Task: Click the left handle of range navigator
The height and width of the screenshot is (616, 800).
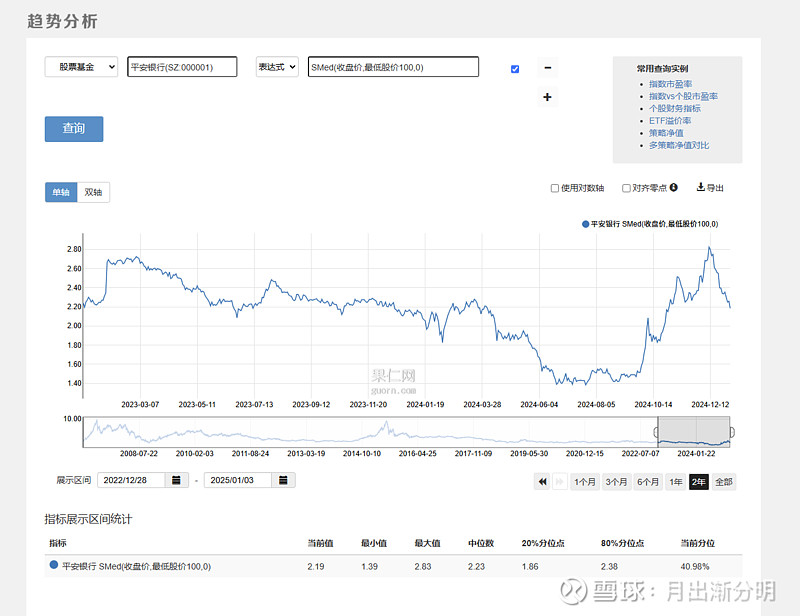Action: (657, 432)
